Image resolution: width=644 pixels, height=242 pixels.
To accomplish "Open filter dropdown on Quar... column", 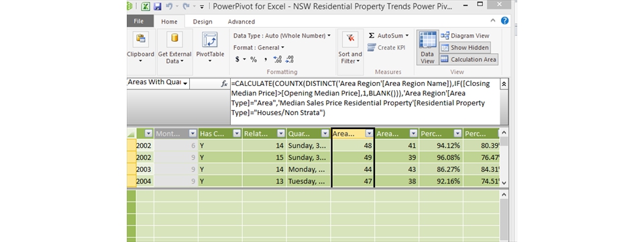I will pyautogui.click(x=325, y=133).
